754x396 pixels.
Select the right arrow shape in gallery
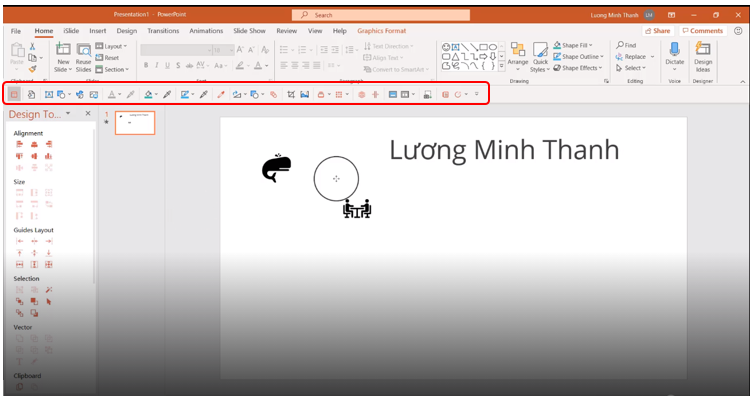coord(483,56)
